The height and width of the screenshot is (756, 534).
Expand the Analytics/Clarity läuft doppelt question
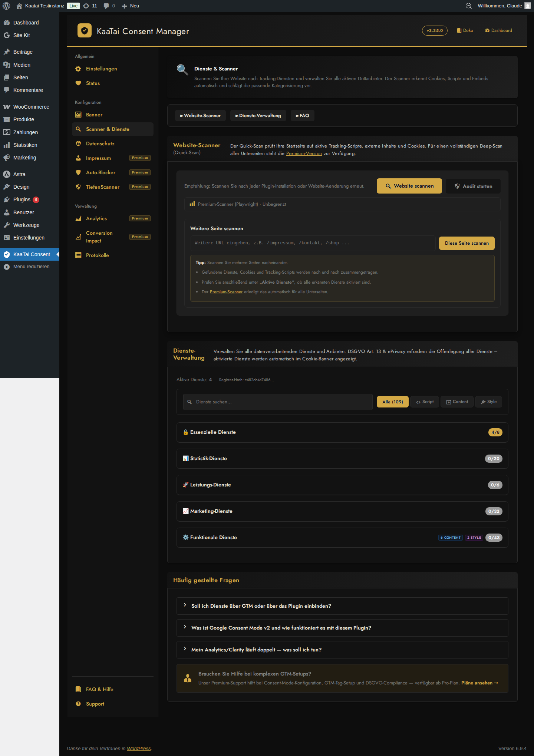342,650
